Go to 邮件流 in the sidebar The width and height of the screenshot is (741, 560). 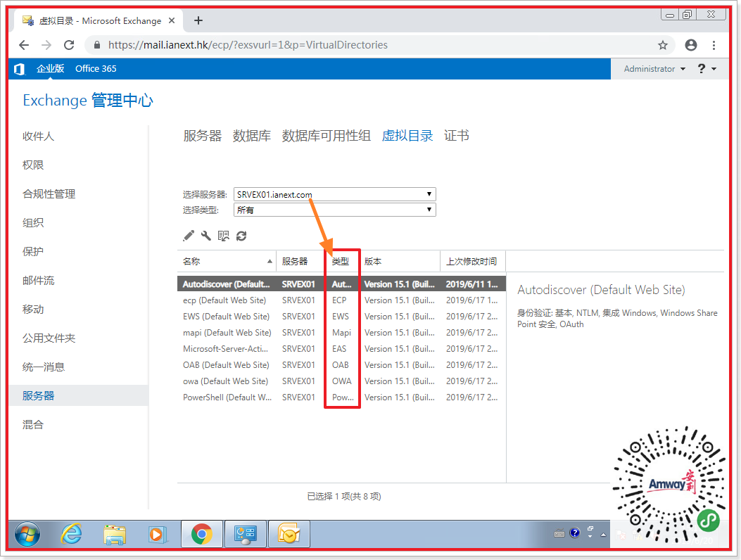pyautogui.click(x=38, y=280)
